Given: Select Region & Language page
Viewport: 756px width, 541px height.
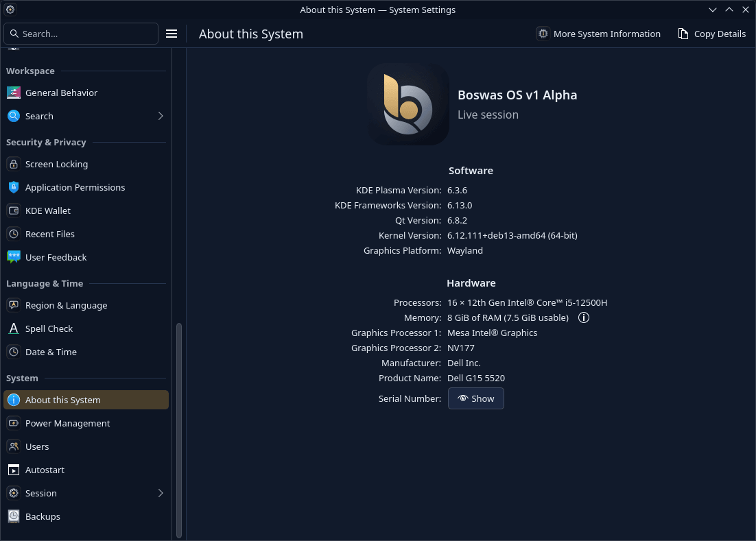Looking at the screenshot, I should coord(86,305).
